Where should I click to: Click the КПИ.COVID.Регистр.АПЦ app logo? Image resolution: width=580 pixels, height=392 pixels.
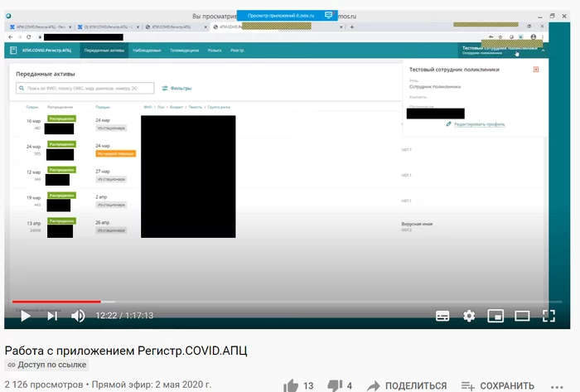pos(41,51)
